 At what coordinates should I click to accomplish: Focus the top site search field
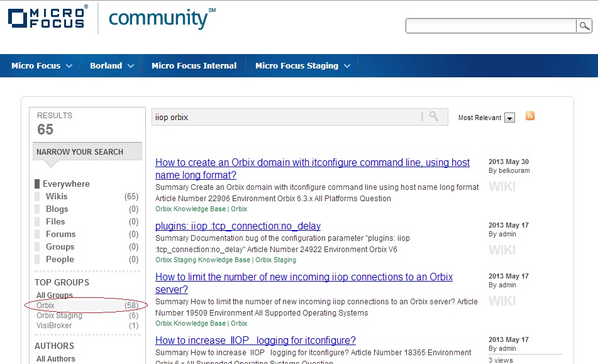(491, 26)
